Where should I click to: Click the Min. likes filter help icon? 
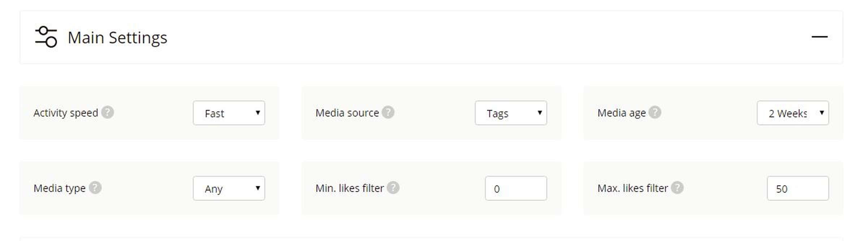tap(393, 188)
